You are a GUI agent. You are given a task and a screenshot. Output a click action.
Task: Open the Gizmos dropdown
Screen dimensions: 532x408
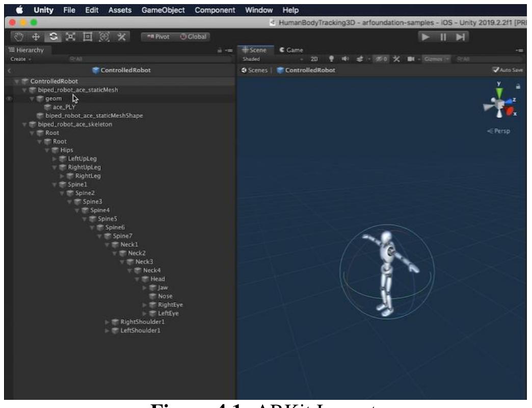point(437,59)
